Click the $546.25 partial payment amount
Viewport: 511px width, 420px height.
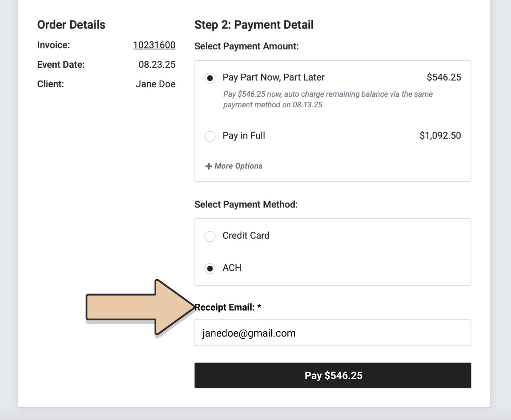(x=444, y=77)
